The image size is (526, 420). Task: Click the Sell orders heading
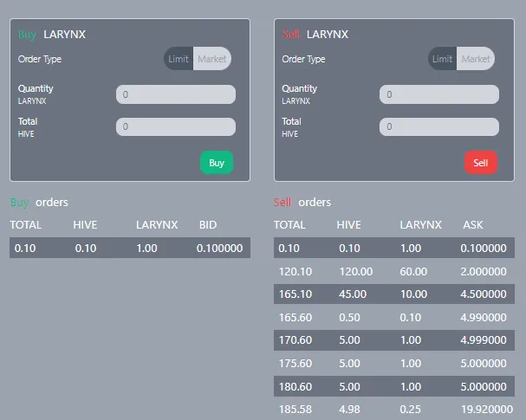[302, 202]
